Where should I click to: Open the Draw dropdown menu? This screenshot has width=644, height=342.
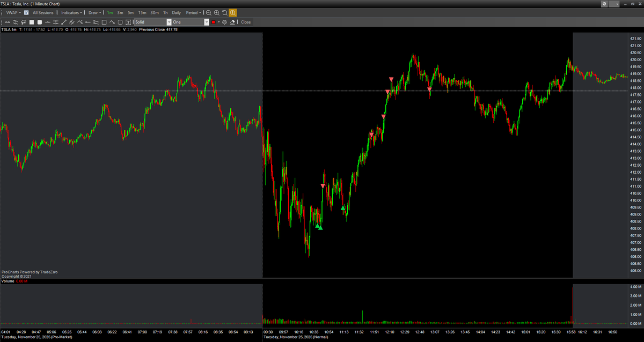coord(94,12)
